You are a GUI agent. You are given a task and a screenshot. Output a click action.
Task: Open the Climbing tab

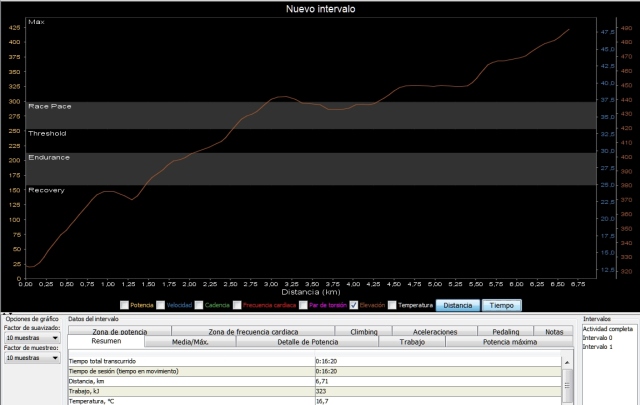[364, 331]
